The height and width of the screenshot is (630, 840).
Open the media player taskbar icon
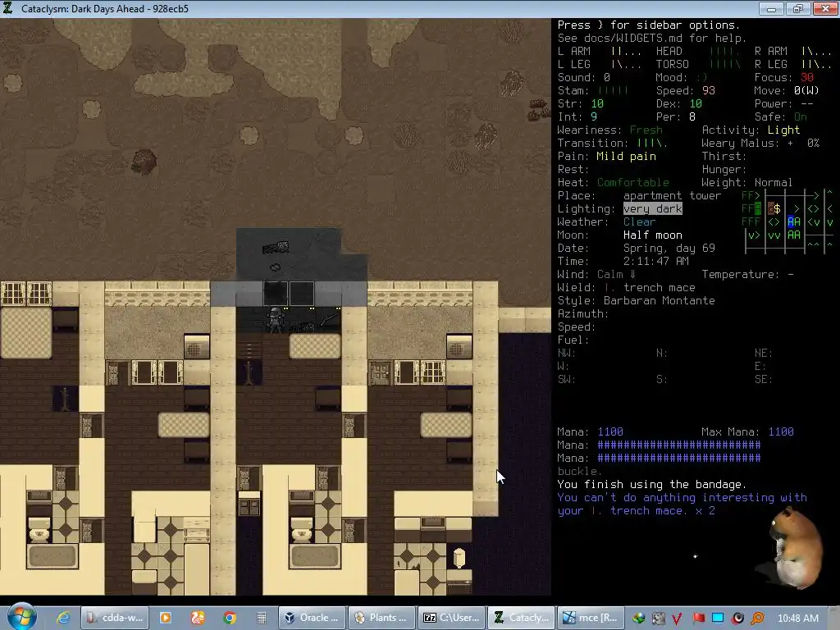166,618
